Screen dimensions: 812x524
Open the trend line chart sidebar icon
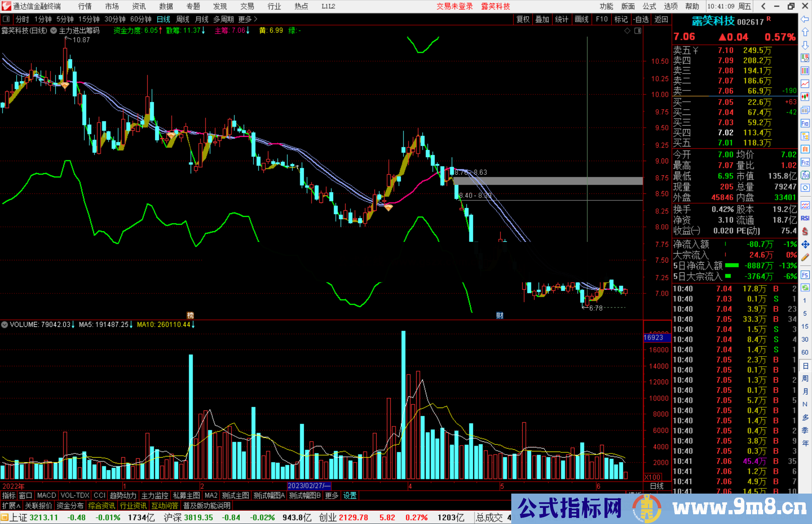[805, 84]
